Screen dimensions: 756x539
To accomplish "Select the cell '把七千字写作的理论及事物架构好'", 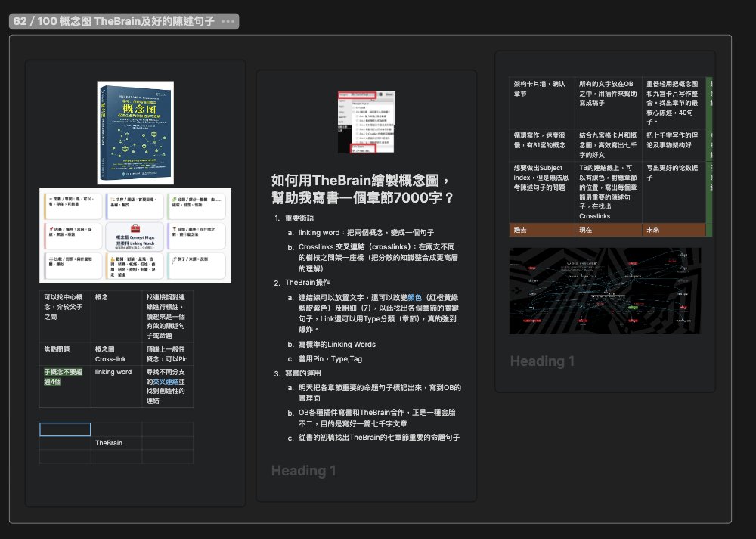I will [674, 144].
